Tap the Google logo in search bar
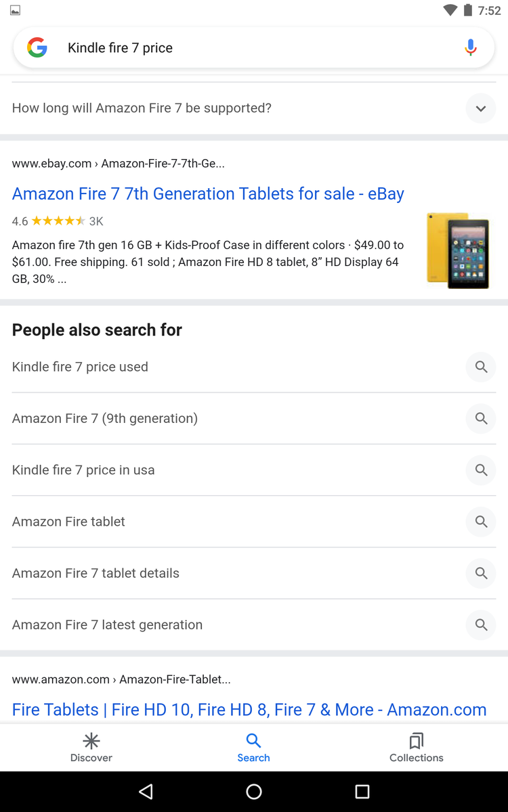The image size is (508, 812). (x=37, y=47)
